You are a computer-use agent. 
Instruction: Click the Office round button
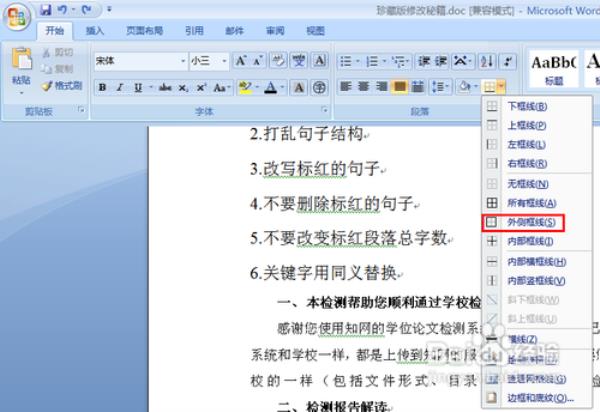(x=17, y=17)
